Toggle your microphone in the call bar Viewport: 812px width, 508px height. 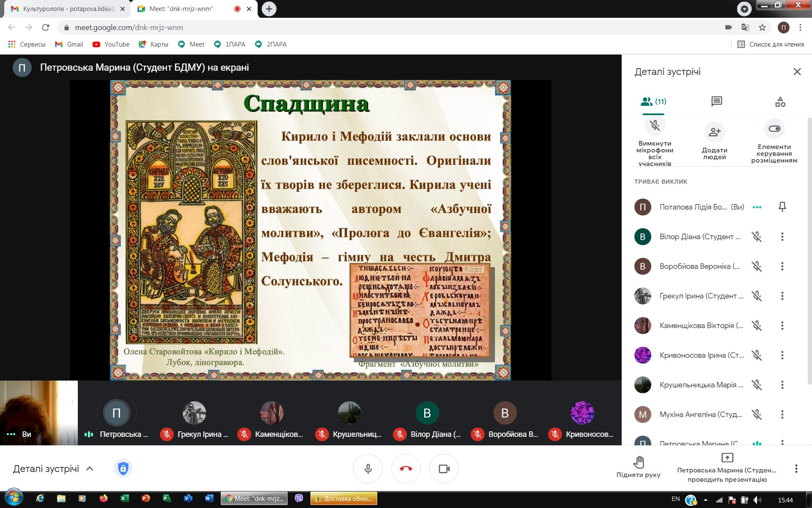[x=368, y=469]
